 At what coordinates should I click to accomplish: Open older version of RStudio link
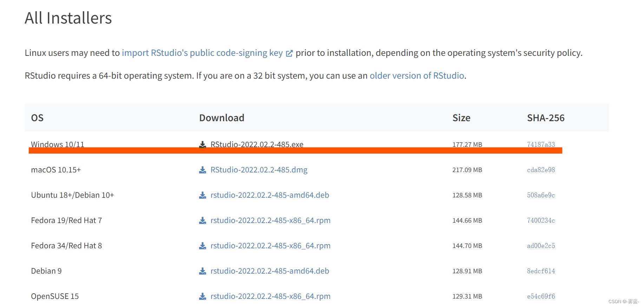pos(417,76)
